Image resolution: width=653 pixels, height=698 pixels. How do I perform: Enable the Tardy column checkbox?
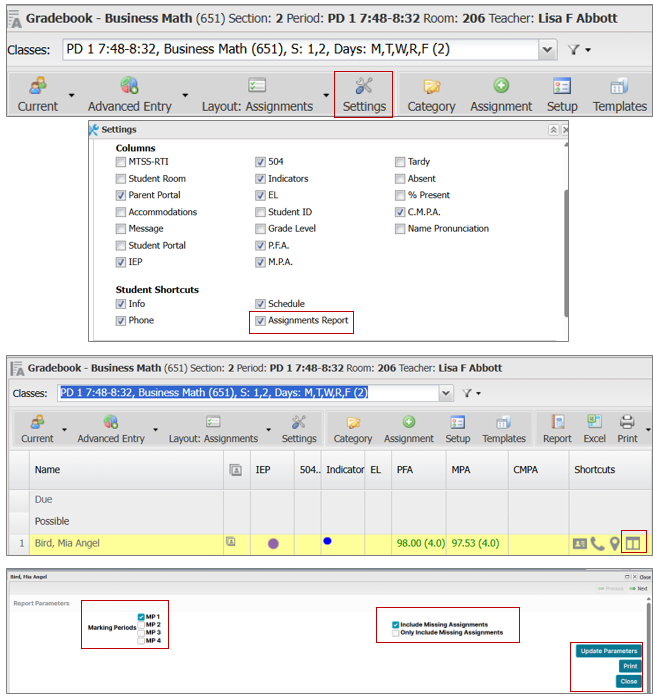pyautogui.click(x=400, y=162)
